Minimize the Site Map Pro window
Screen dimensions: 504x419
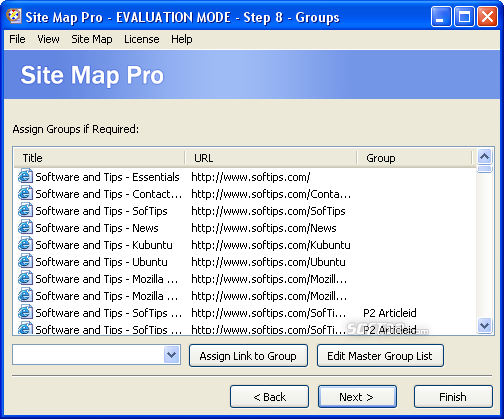[441, 16]
